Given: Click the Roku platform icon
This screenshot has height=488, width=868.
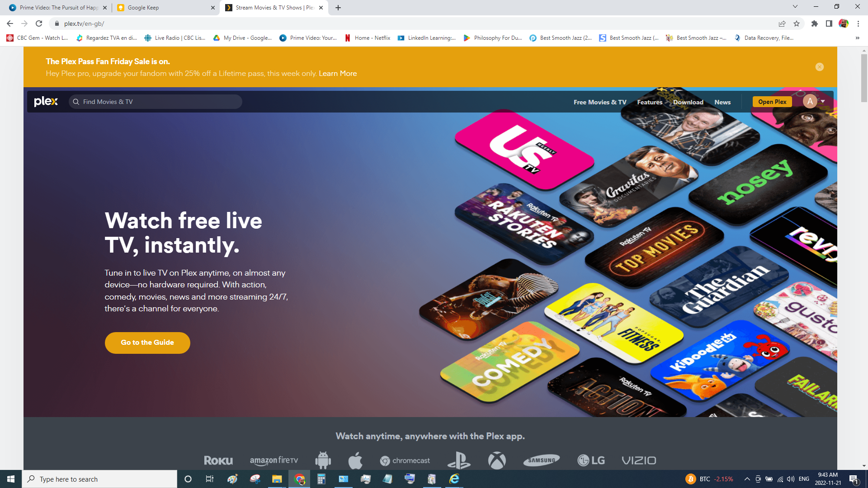Looking at the screenshot, I should [x=218, y=460].
